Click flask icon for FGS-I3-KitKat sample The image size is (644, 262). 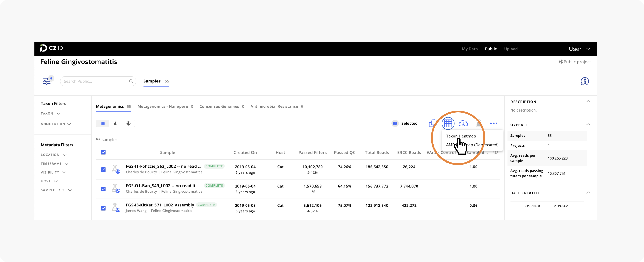116,208
